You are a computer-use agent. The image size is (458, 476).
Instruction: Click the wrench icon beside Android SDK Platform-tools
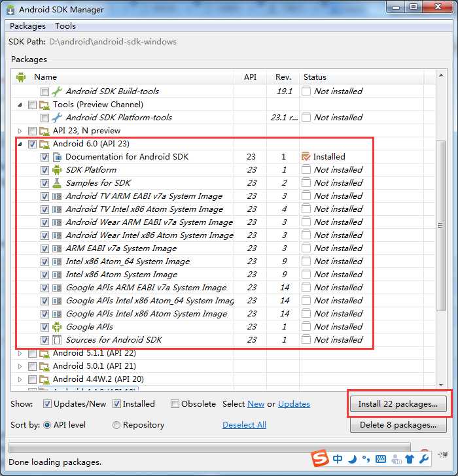57,118
